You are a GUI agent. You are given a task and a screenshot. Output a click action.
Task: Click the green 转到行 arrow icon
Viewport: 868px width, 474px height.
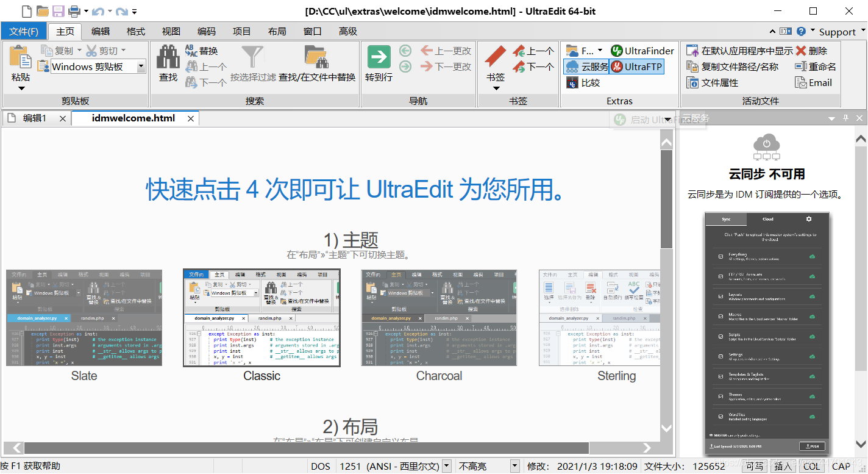(379, 57)
